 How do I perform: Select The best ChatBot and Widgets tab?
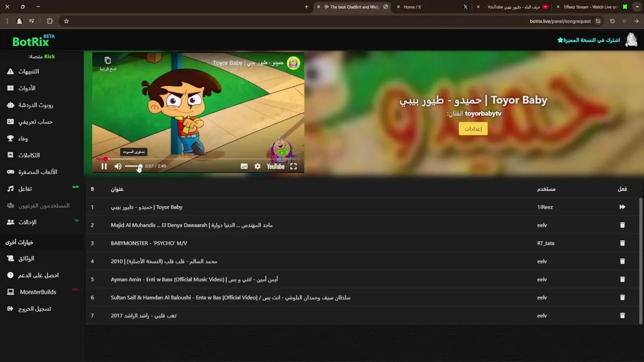point(352,7)
